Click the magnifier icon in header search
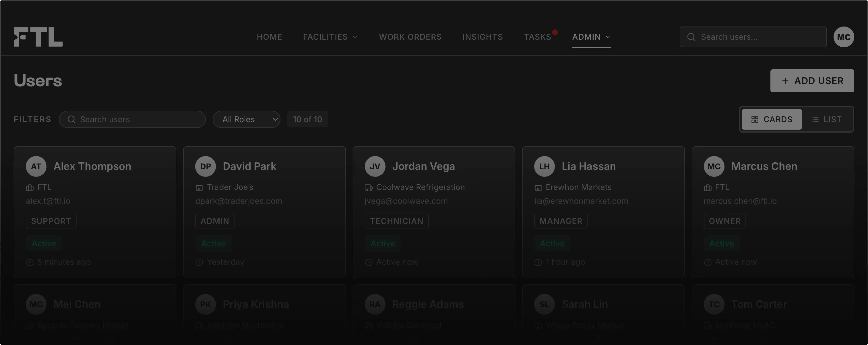The width and height of the screenshot is (868, 345). coord(691,37)
